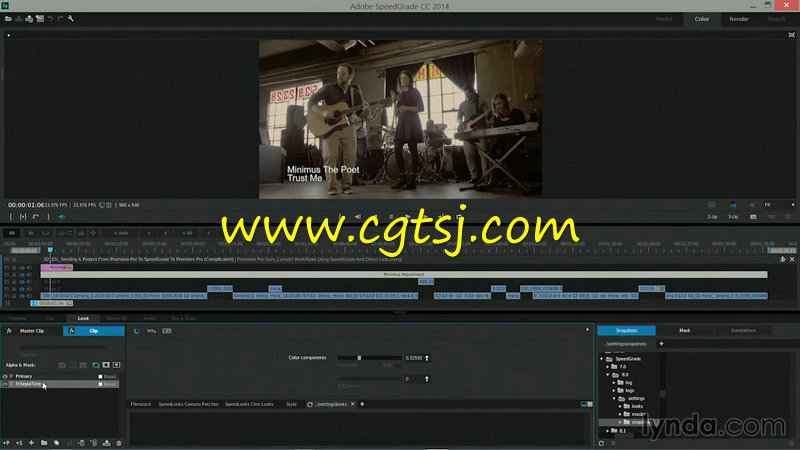The height and width of the screenshot is (450, 800).
Task: Open the Look tab
Action: 83,318
